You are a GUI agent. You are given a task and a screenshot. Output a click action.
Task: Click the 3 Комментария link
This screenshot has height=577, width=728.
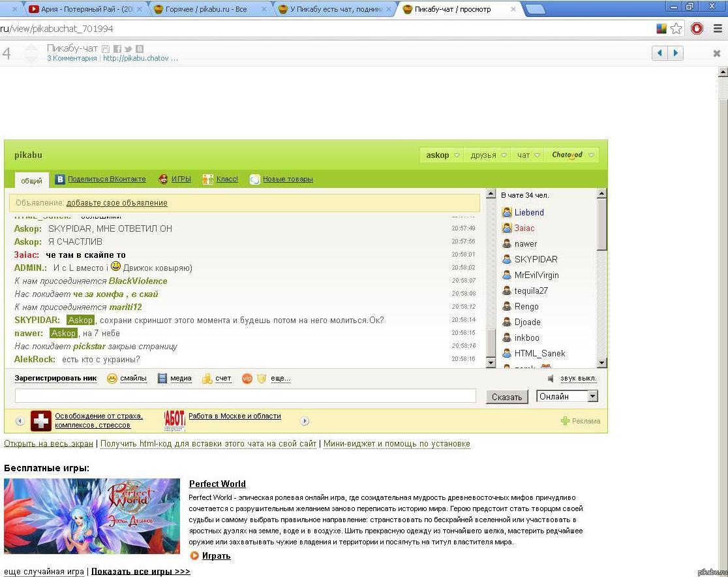pyautogui.click(x=72, y=59)
